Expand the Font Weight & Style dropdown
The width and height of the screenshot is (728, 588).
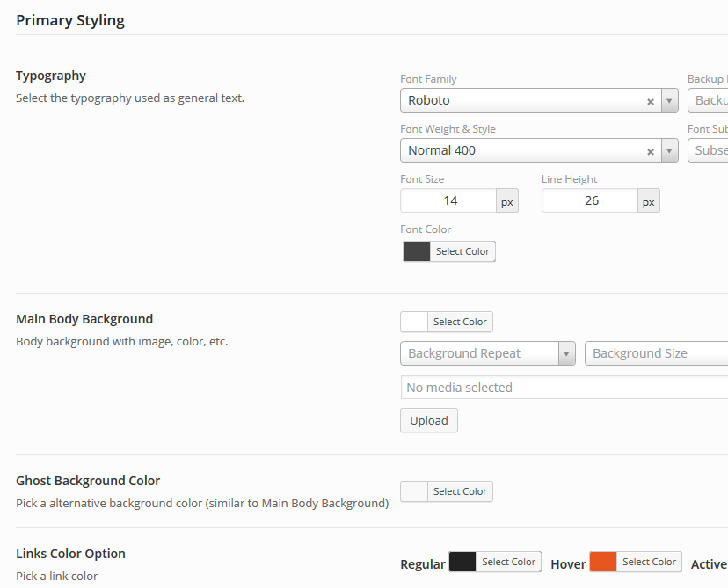669,151
